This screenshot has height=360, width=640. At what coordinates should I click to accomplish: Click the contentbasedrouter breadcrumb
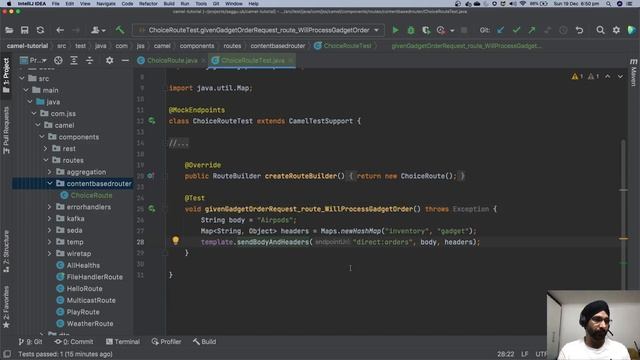pyautogui.click(x=278, y=46)
